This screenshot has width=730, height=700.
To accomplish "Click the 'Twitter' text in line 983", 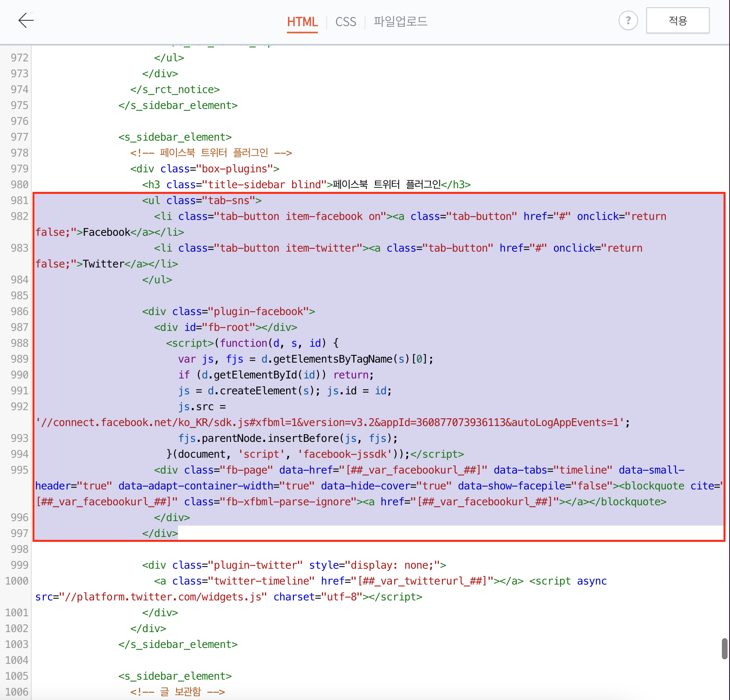I will click(104, 264).
